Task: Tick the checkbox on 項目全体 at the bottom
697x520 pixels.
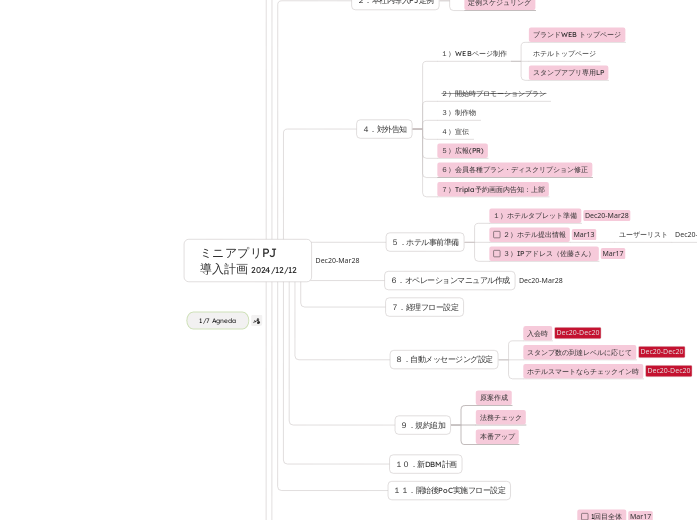Action: click(x=585, y=516)
